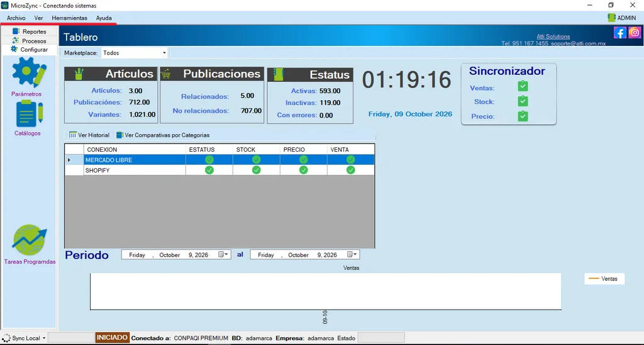Click the Estatus notebook icon

tap(279, 74)
